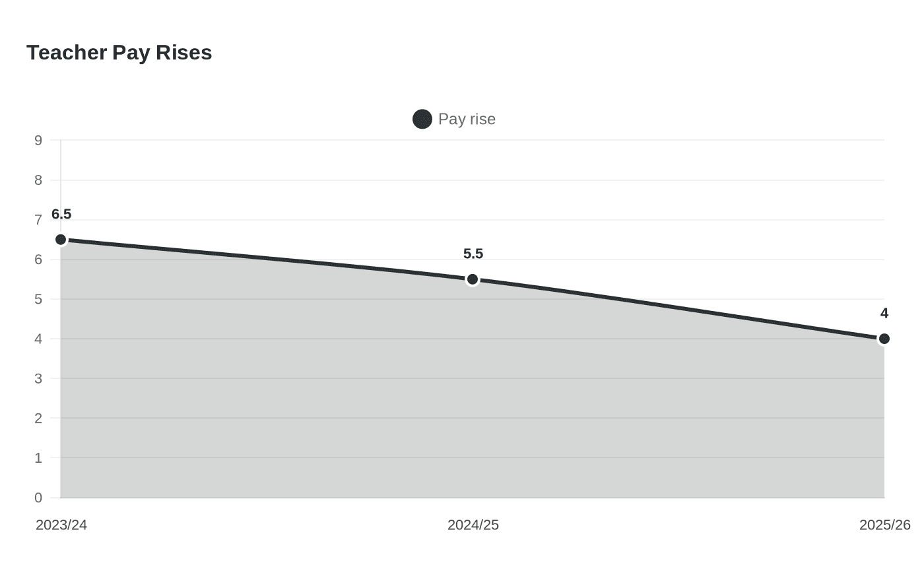The width and height of the screenshot is (924, 581).
Task: Select the 2025/26 data point marker
Action: [x=884, y=339]
